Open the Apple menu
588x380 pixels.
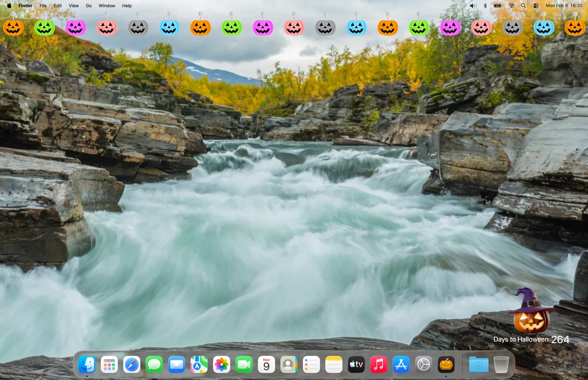tap(9, 5)
